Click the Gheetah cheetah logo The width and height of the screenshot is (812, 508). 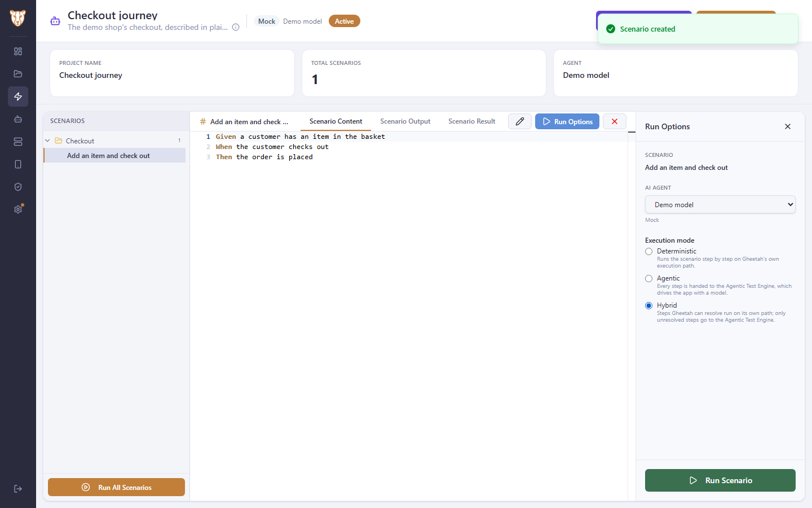click(17, 18)
